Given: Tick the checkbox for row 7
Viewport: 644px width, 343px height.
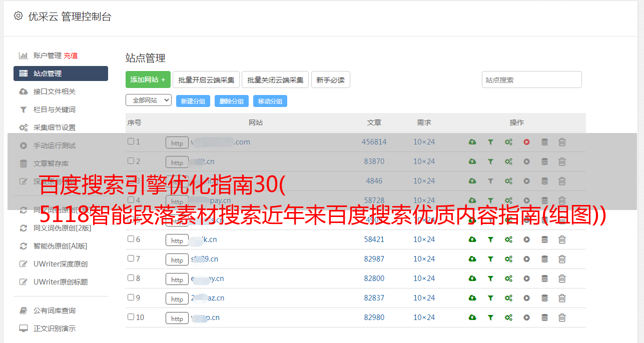Looking at the screenshot, I should (131, 258).
